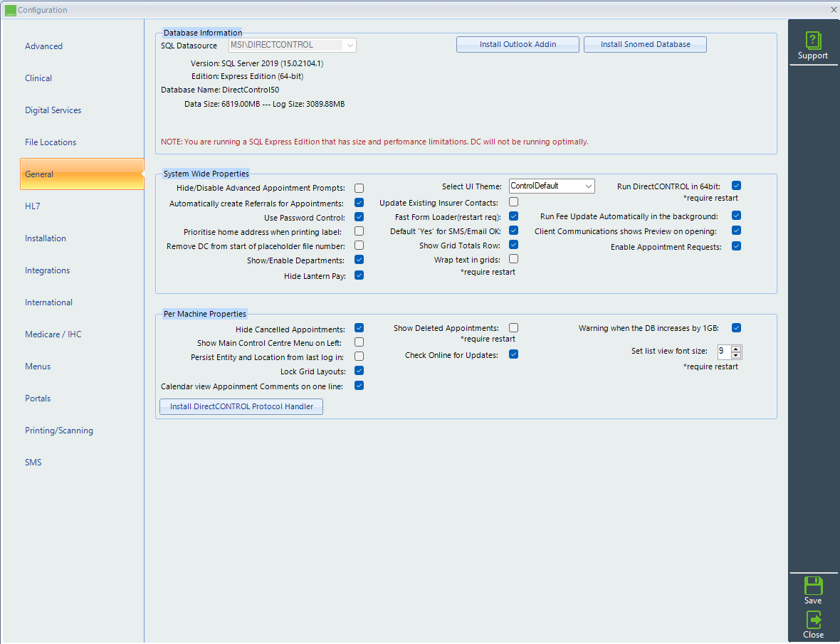Screen dimensions: 840x644
Task: Enable Show Main Control Centre Menu on Left
Action: (359, 342)
